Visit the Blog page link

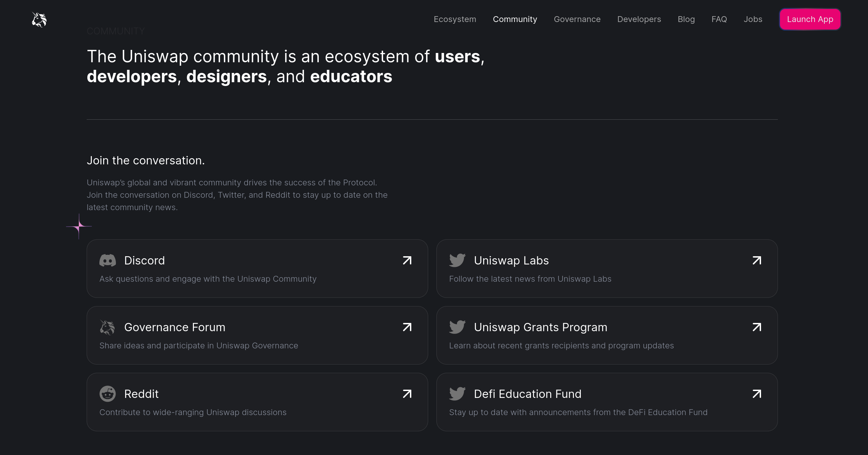(x=686, y=19)
